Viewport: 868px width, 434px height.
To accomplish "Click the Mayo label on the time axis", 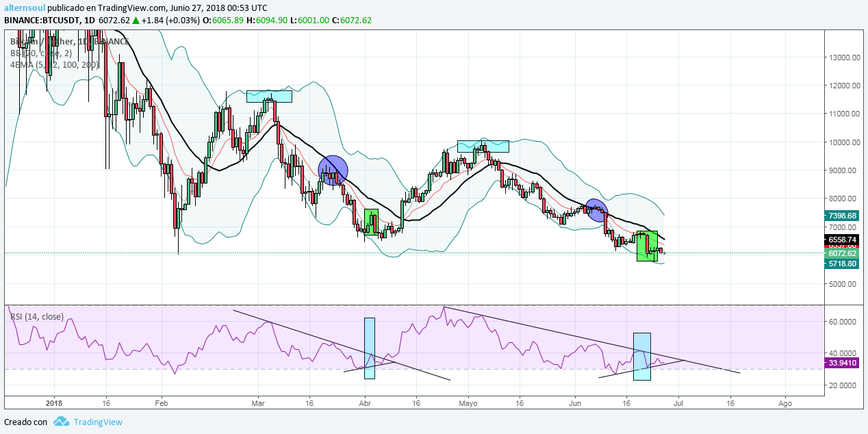I will point(469,404).
